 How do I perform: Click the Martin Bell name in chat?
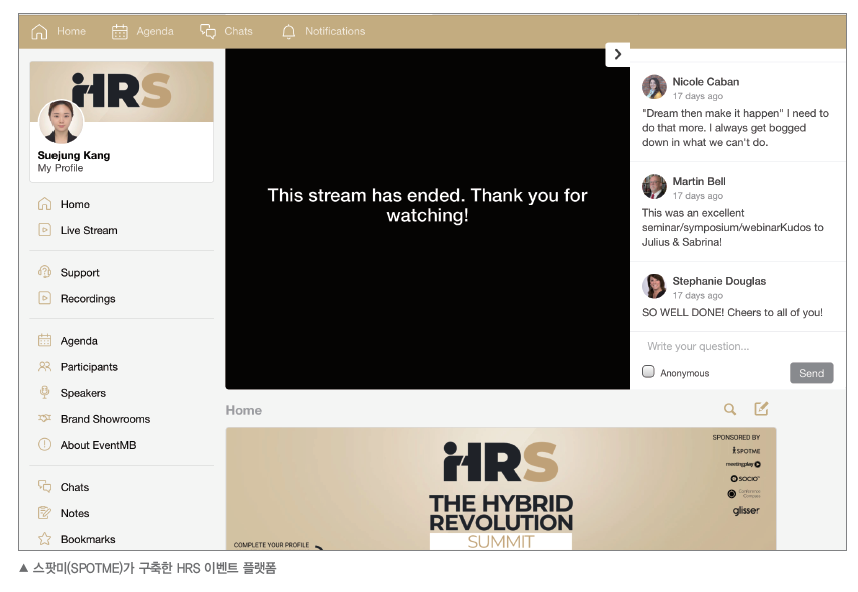699,181
